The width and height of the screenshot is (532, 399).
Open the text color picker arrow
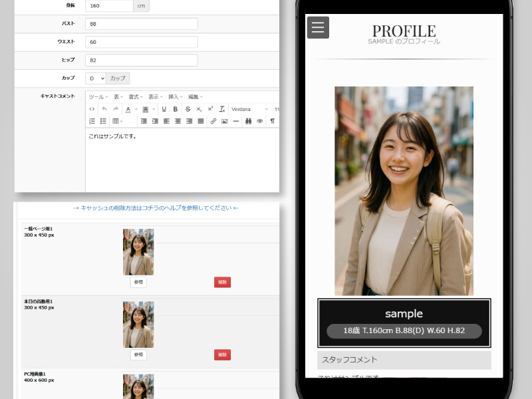(x=135, y=109)
